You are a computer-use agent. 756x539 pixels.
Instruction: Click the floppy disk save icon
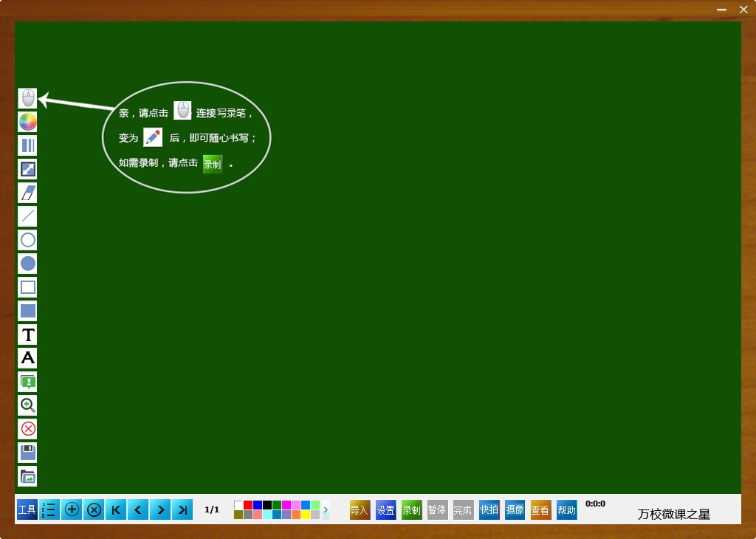[27, 452]
